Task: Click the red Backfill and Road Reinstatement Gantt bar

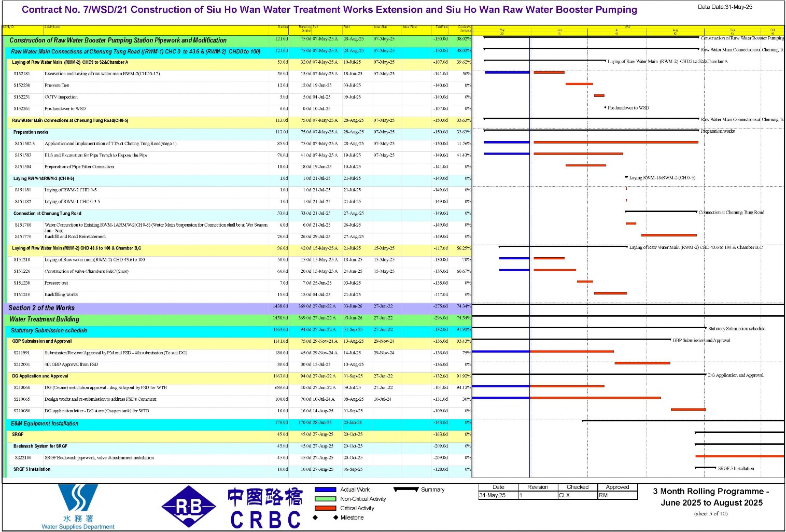Action: pyautogui.click(x=669, y=235)
